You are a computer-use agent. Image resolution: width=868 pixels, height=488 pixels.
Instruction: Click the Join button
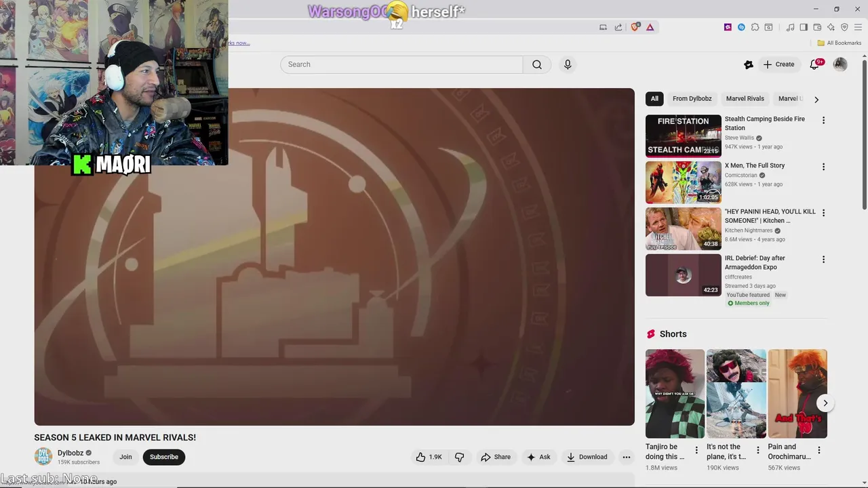125,457
